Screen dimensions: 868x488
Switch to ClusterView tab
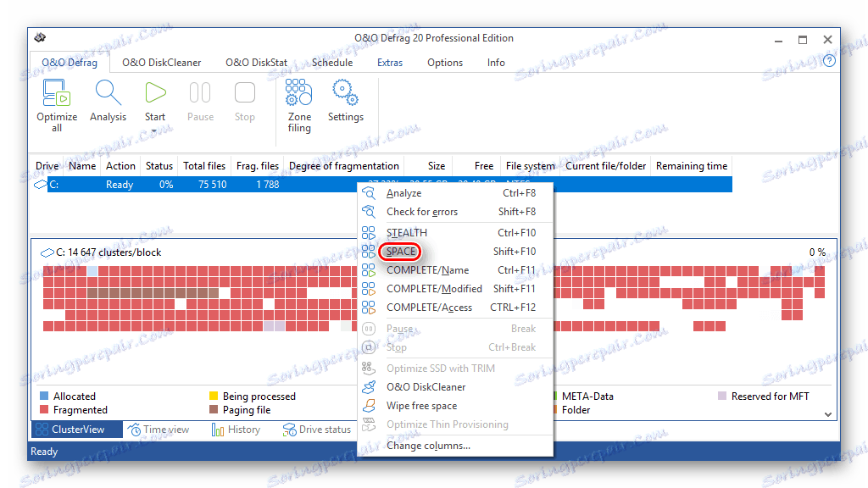click(x=76, y=430)
